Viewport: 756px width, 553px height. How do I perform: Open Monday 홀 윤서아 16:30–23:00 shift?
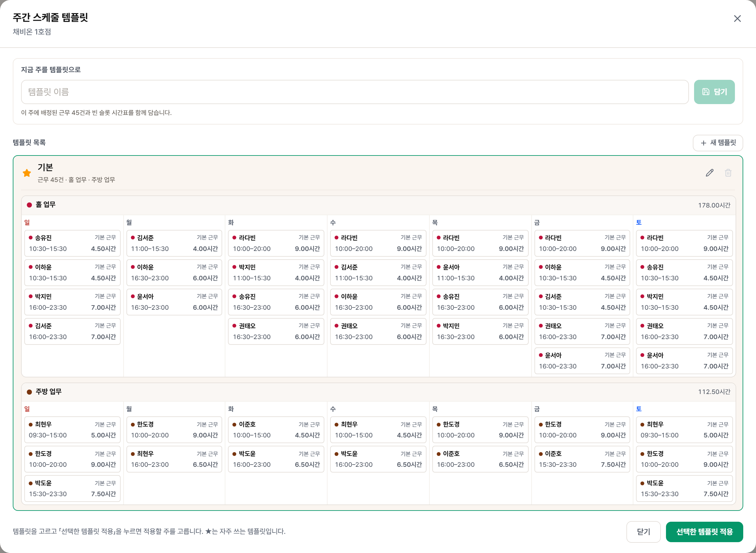tap(174, 302)
